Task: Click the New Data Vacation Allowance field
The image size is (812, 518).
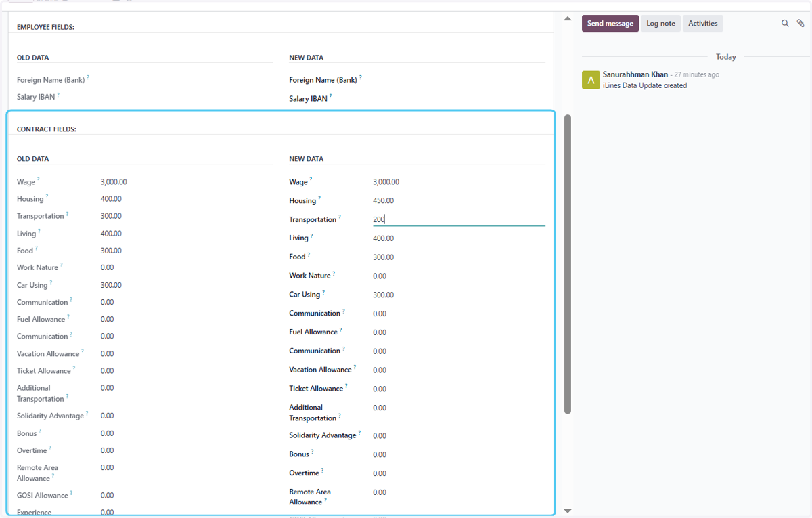Action: tap(459, 370)
